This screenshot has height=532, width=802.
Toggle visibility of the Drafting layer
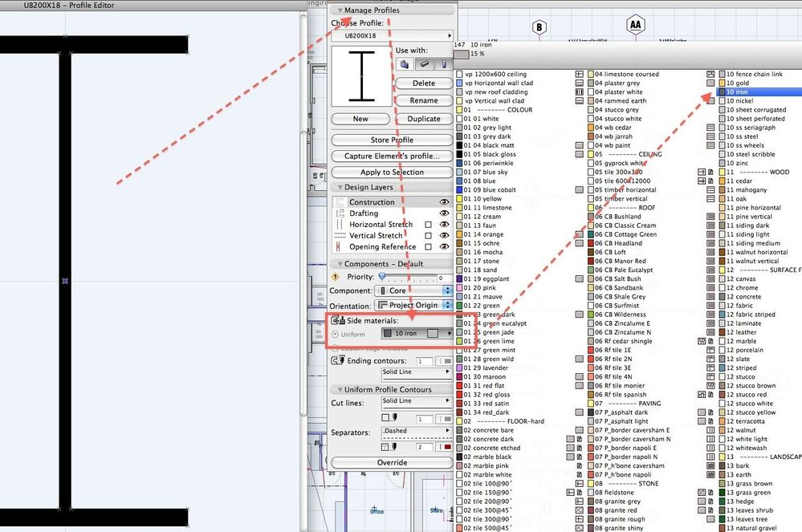tap(444, 213)
